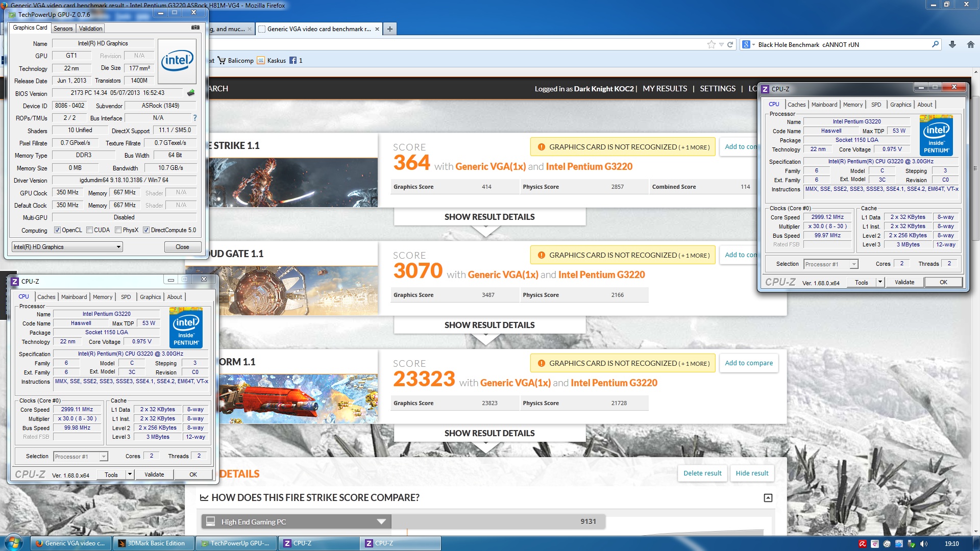The height and width of the screenshot is (551, 980).
Task: Click the Intel logo in GPU-Z
Action: coord(177,61)
